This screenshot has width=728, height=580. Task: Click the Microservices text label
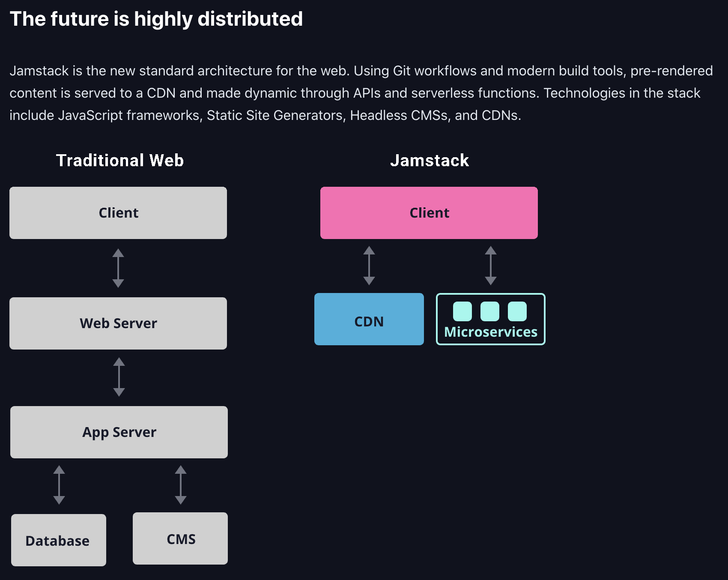[x=491, y=332]
